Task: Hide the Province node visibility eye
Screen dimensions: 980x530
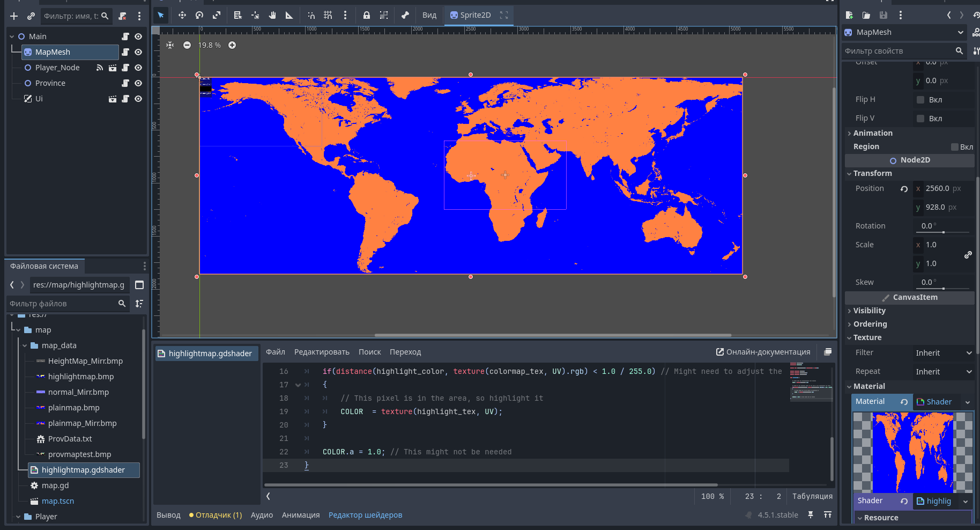Action: tap(138, 83)
